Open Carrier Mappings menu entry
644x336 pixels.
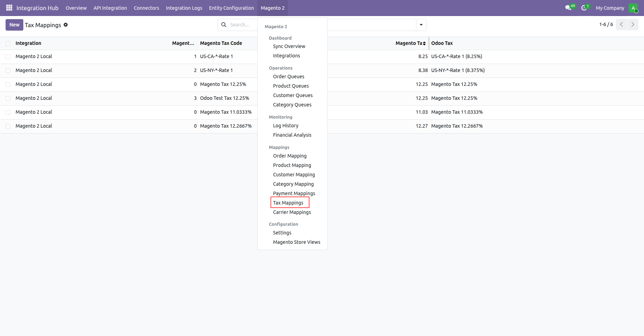(292, 212)
